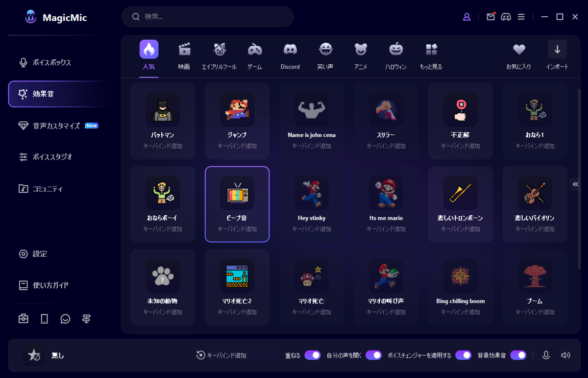Open the Discord icon in title bar
Screen dimensions: 588x378
[x=506, y=17]
